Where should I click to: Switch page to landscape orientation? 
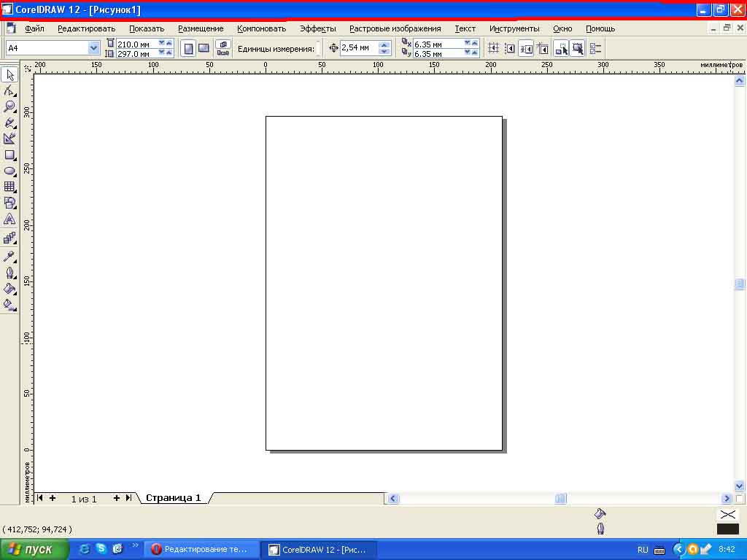click(x=204, y=48)
